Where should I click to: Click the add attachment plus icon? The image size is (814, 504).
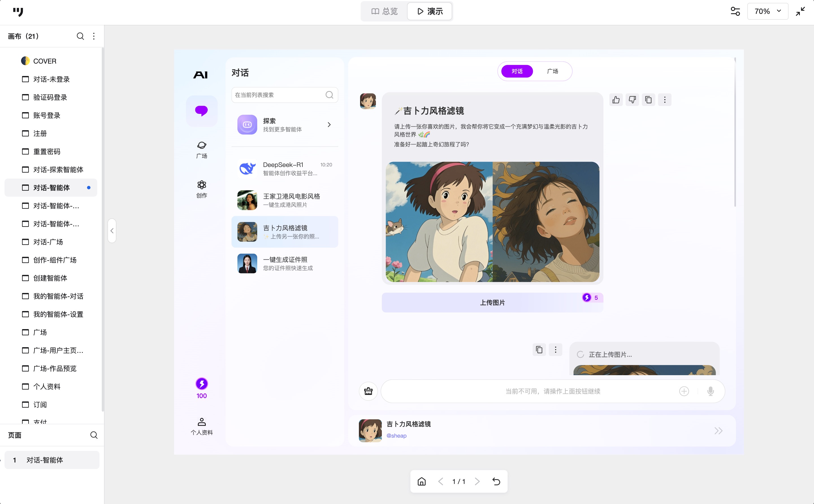coord(684,391)
